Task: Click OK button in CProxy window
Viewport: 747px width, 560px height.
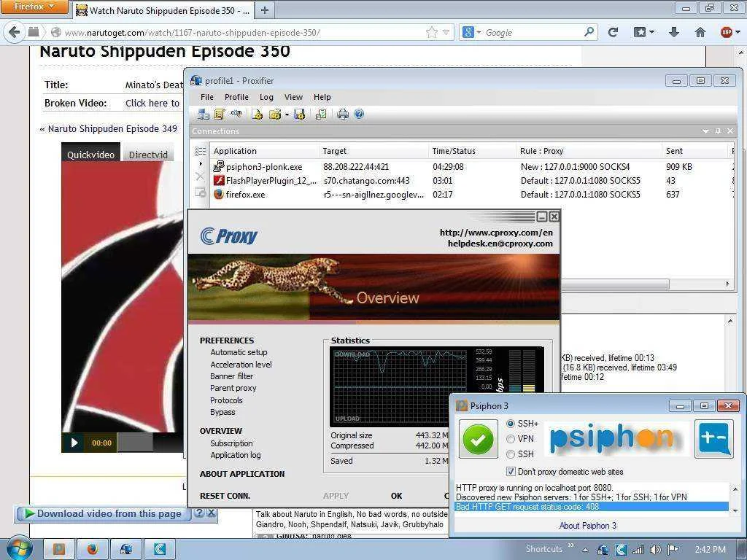Action: 396,496
